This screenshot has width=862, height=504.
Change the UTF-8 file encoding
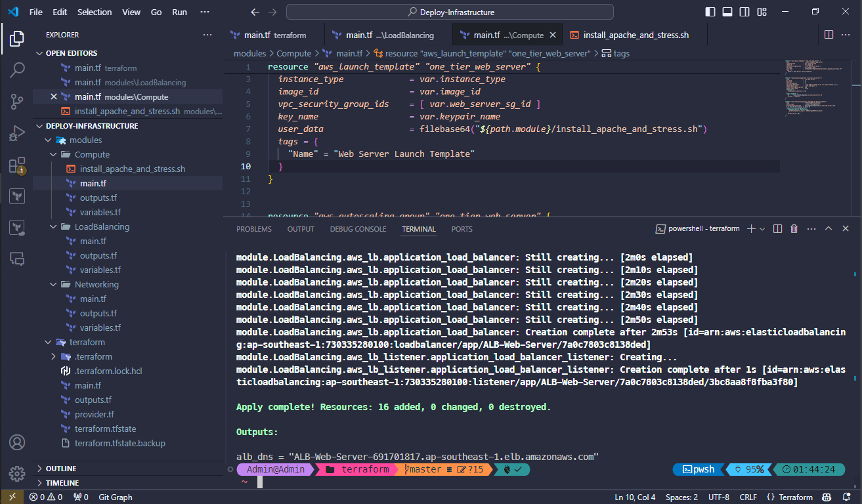719,497
